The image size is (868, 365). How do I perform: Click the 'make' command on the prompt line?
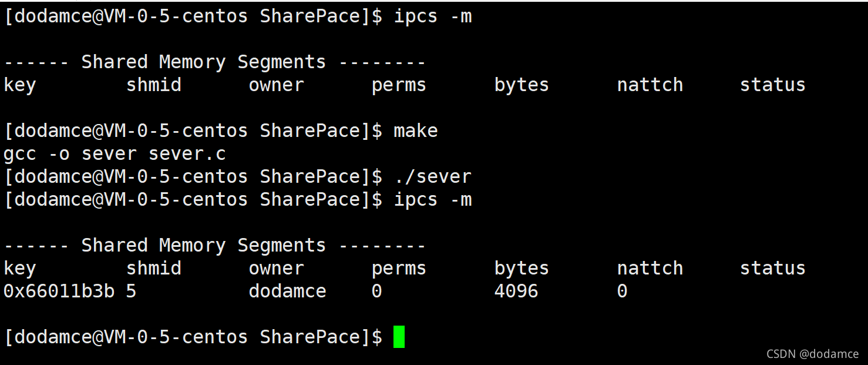(416, 130)
